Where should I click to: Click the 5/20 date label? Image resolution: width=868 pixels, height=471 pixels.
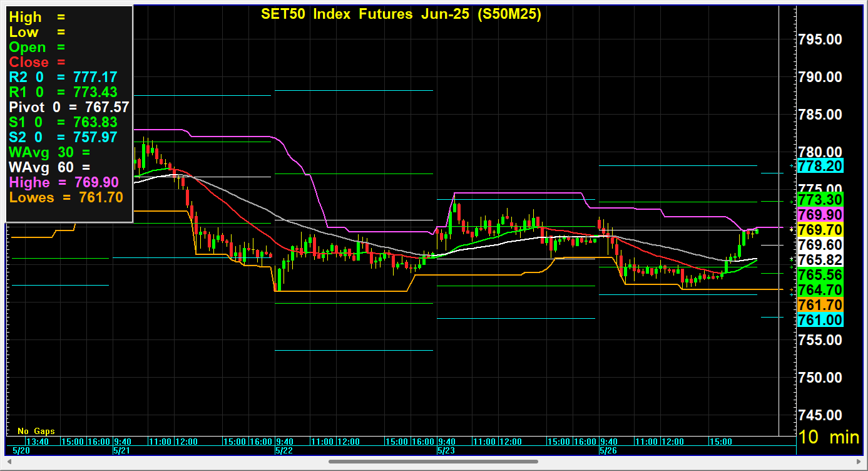click(x=21, y=450)
